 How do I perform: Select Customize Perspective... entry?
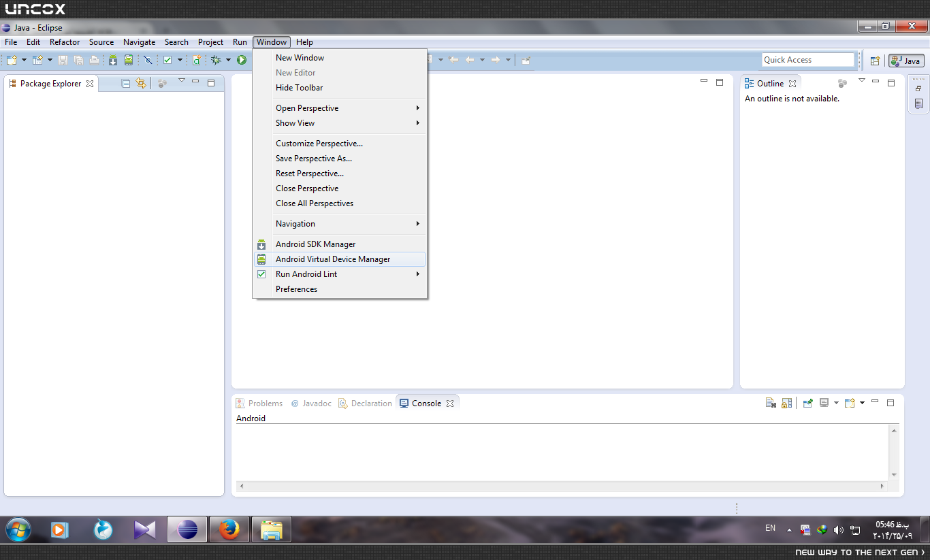point(340,144)
